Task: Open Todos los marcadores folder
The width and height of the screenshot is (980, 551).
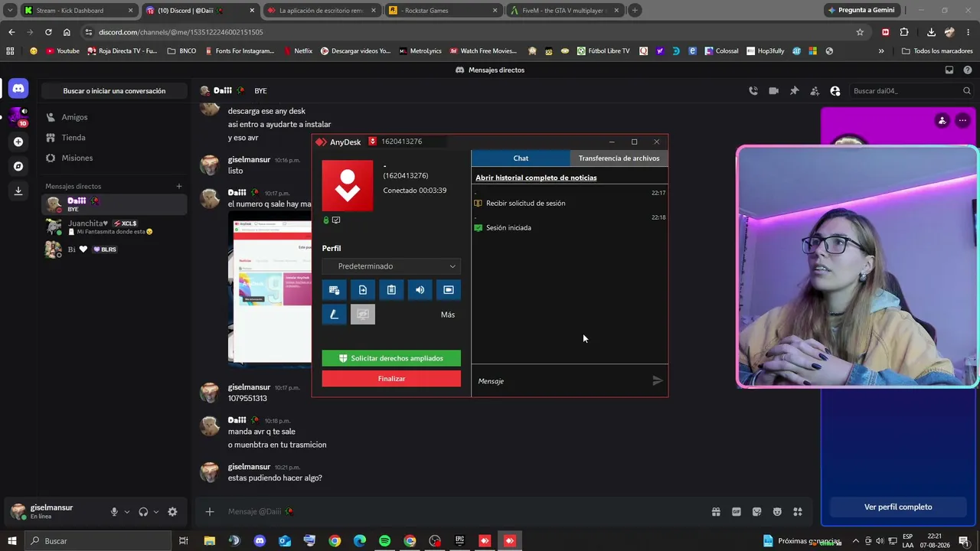Action: click(x=936, y=51)
